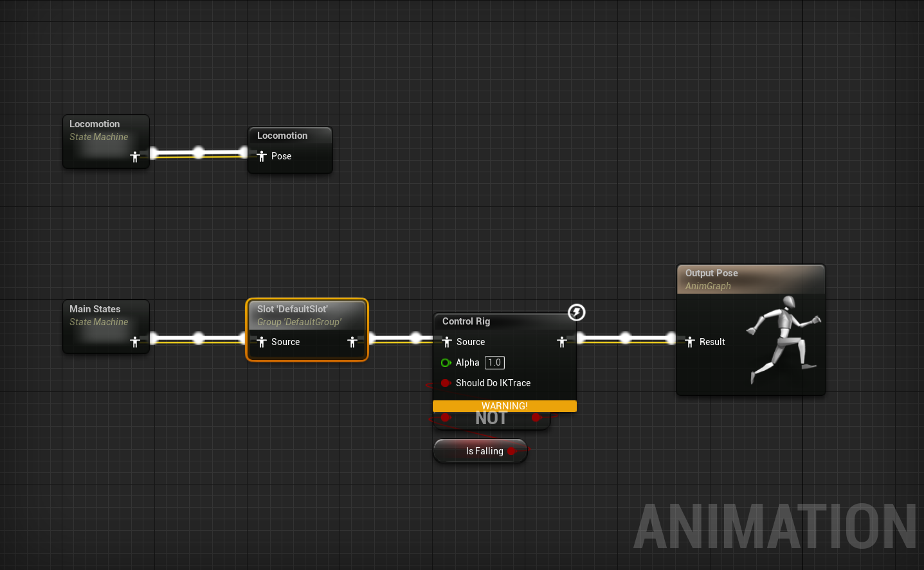
Task: Click the WARNING! banner on Control Rig
Action: [505, 406]
